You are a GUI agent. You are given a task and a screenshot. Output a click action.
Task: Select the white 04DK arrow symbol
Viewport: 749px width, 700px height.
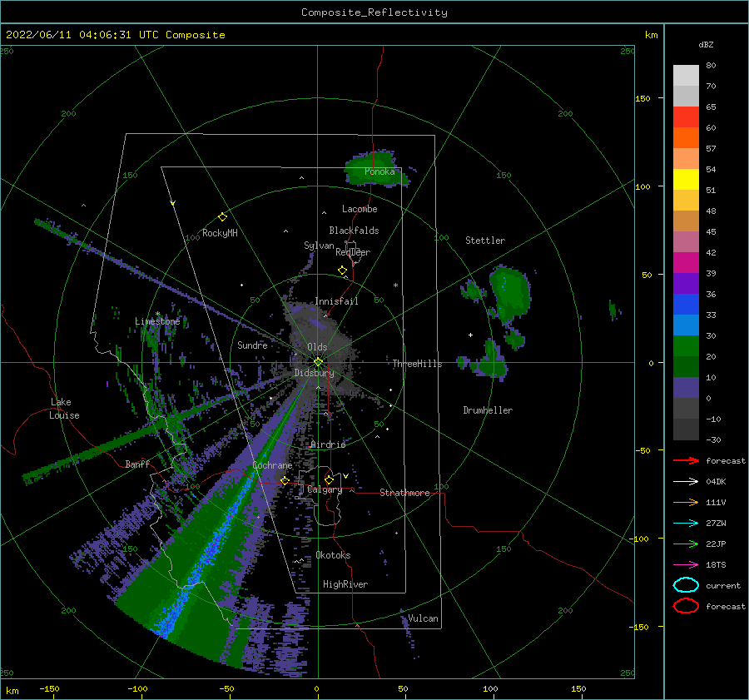coord(686,481)
